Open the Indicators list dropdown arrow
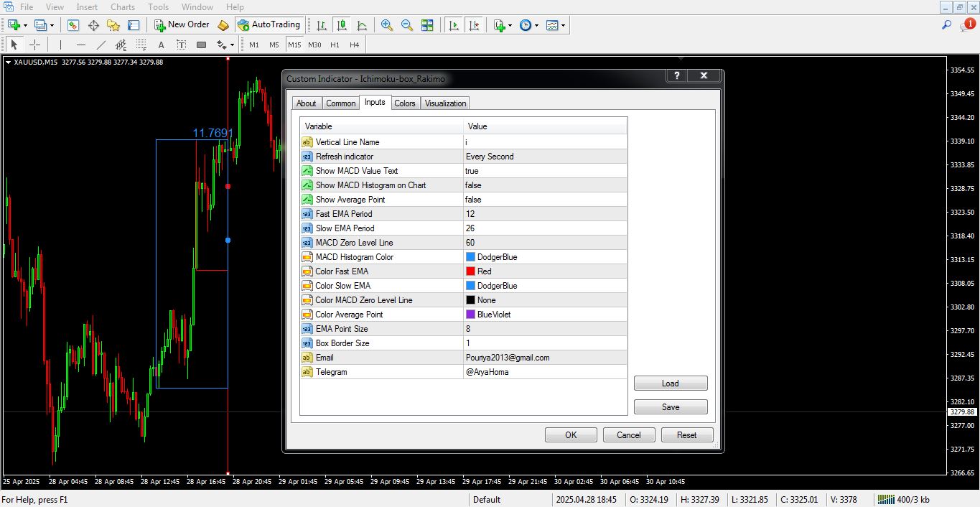 coord(510,24)
